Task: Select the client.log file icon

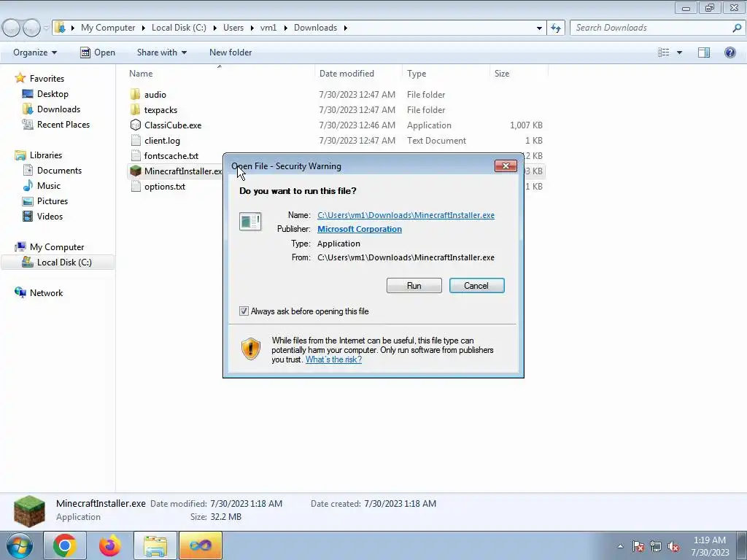Action: [135, 140]
